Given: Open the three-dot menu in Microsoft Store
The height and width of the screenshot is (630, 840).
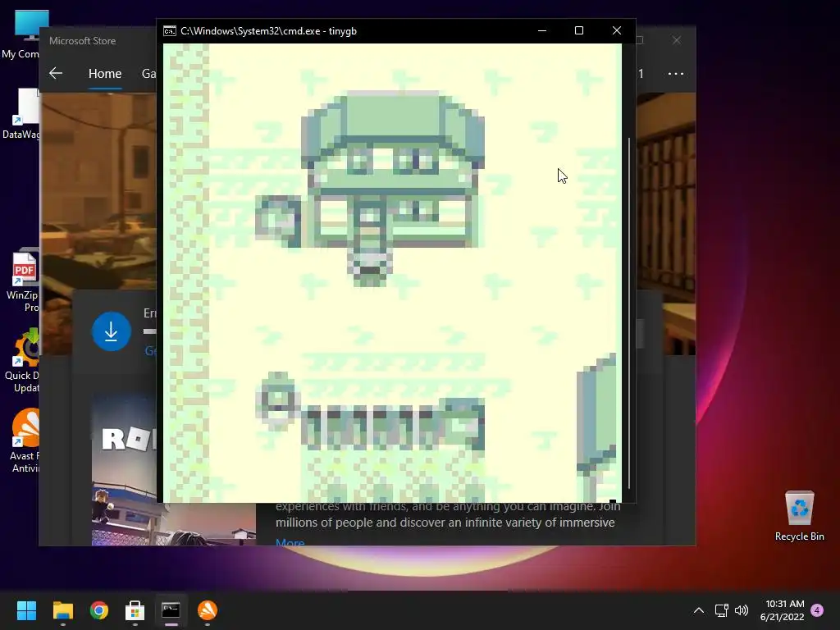Looking at the screenshot, I should (x=676, y=73).
